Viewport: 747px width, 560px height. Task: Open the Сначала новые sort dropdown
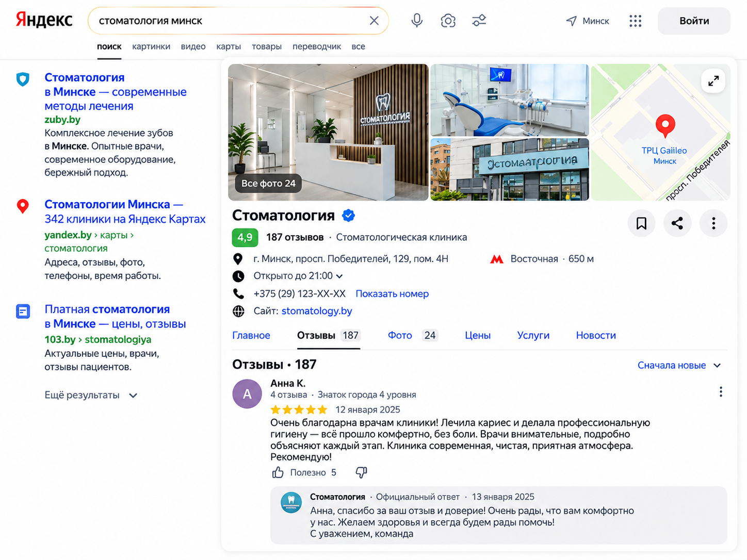click(x=679, y=365)
